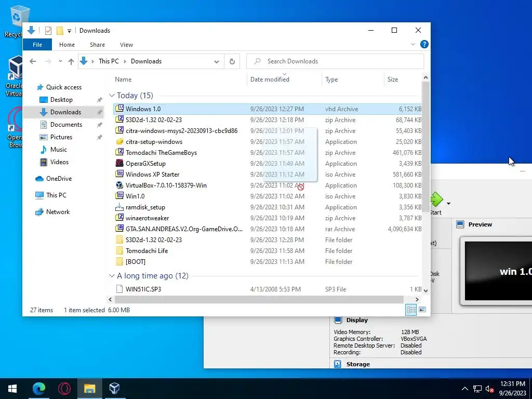Go up one folder level
This screenshot has width=532, height=399.
point(71,61)
